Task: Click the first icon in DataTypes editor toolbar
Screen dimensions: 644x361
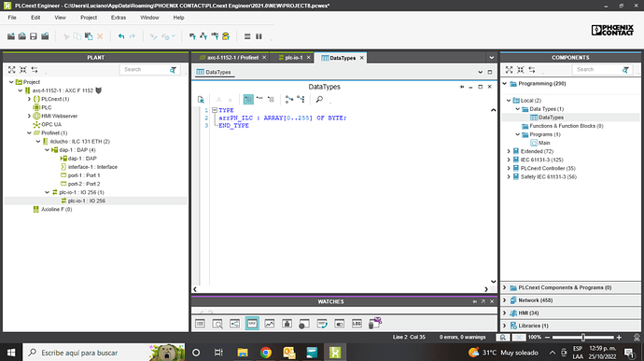Action: tap(201, 100)
